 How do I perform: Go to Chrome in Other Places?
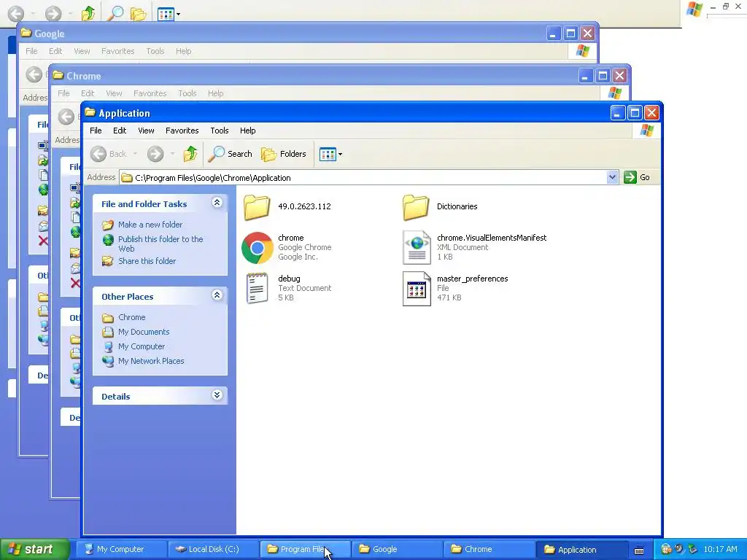tap(132, 317)
